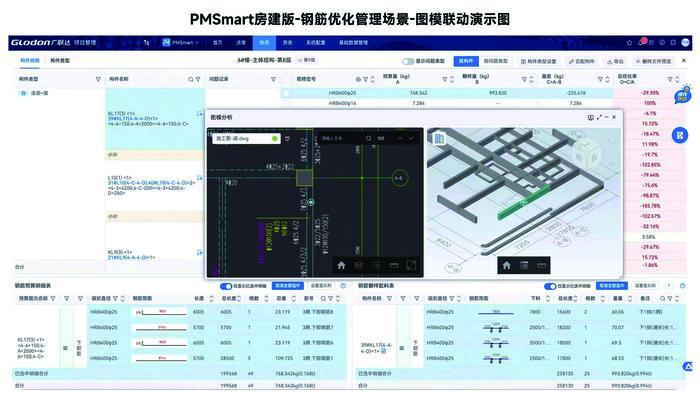
Task: Open link icon beside KL17(3) component entry
Action: coord(200,114)
